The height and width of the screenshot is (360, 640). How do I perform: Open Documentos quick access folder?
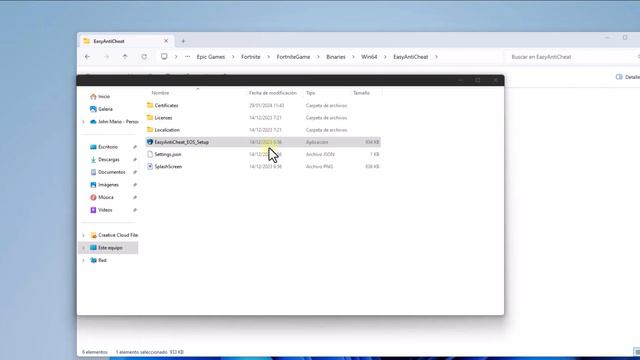(x=108, y=172)
